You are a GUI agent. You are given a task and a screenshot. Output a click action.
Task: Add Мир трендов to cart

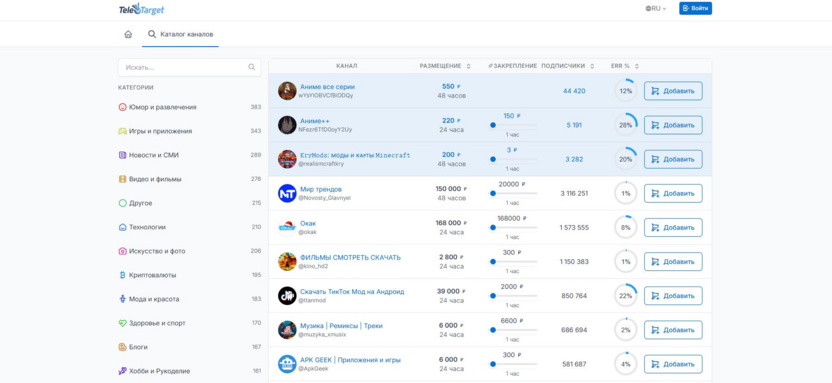[x=673, y=193]
